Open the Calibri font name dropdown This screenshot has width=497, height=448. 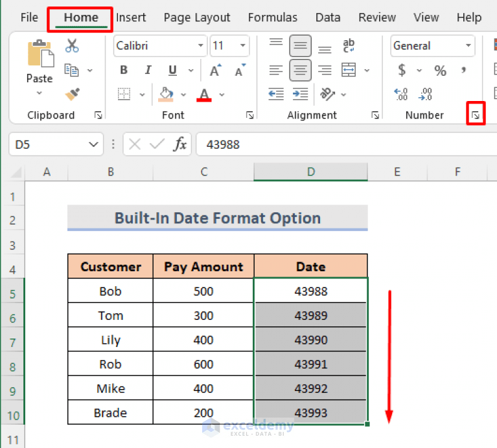[x=201, y=45]
